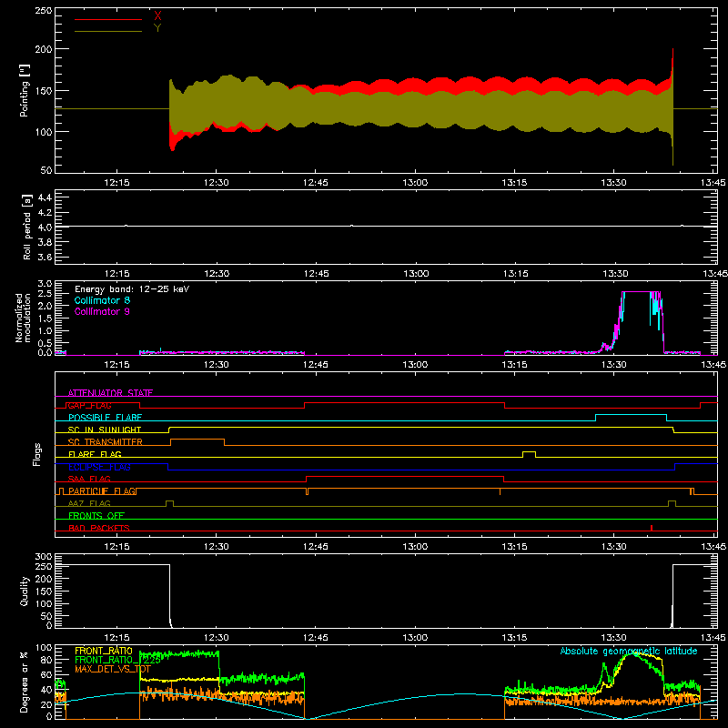Click the PARTICLE_FLAG label
The width and height of the screenshot is (728, 728).
click(102, 491)
